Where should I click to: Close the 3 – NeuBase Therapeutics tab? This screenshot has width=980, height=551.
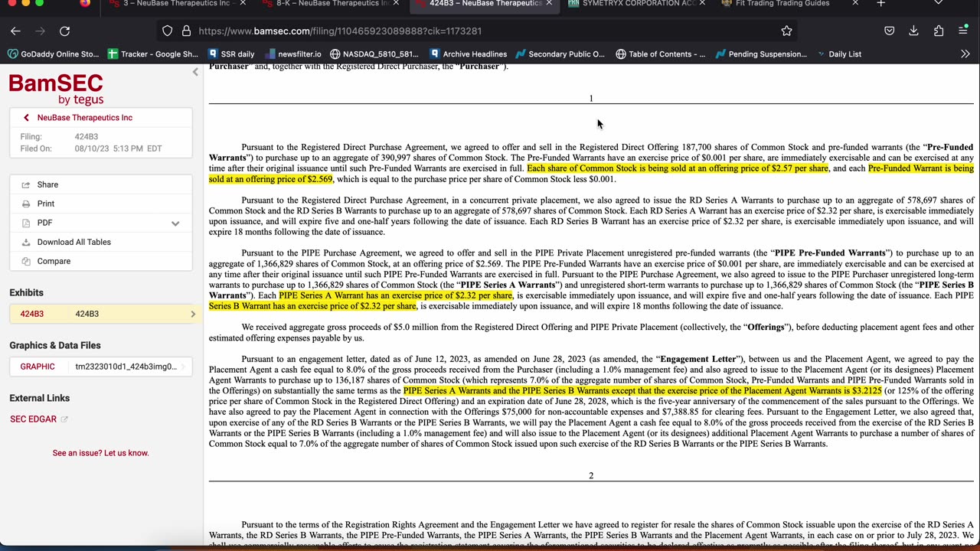coord(243,4)
